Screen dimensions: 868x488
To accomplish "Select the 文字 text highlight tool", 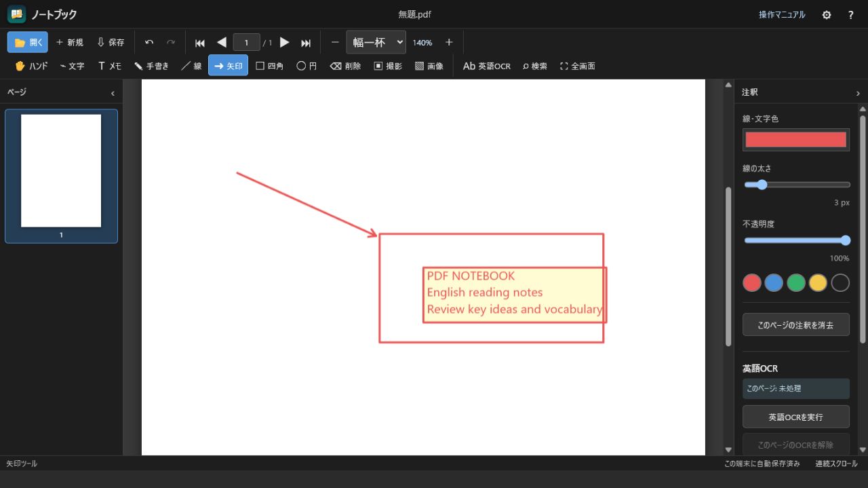I will tap(72, 66).
